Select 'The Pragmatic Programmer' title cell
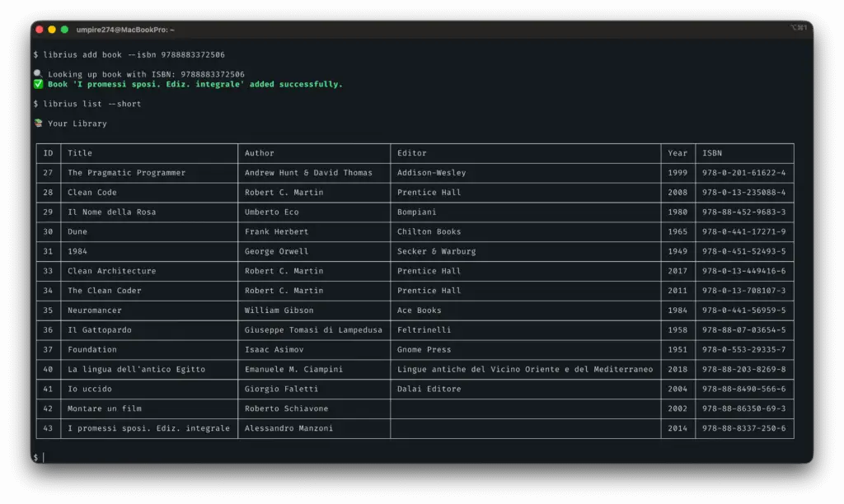Screen dimensions: 844x504 126,173
